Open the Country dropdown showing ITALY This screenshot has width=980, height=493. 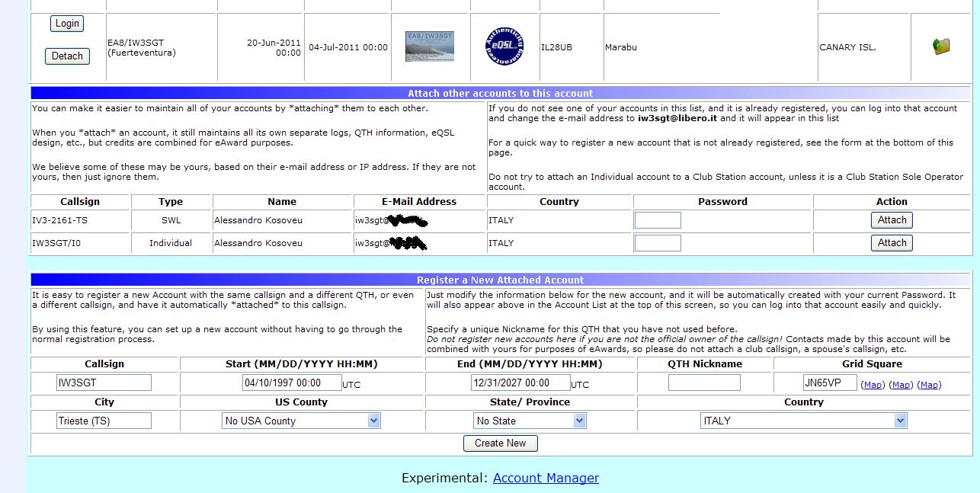803,421
